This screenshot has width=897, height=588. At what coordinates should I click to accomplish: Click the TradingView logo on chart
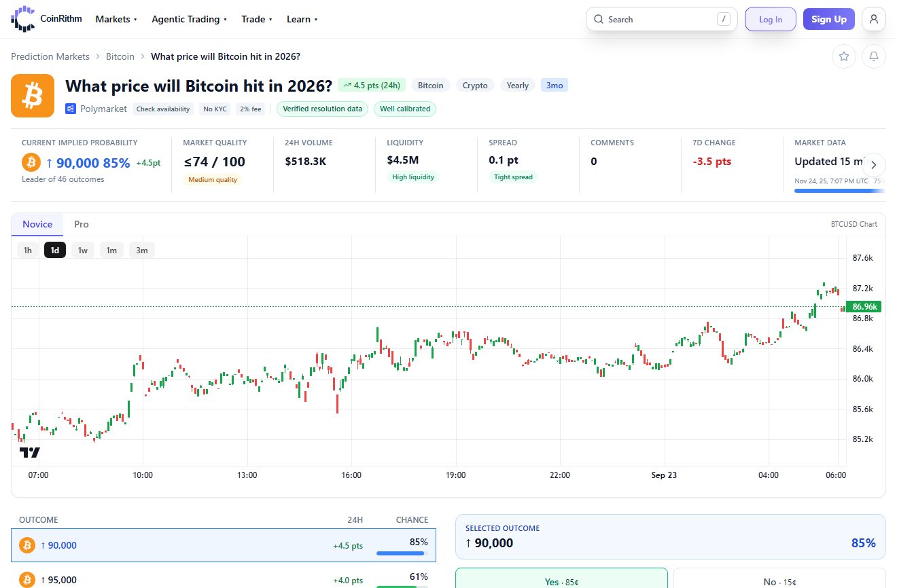[x=30, y=452]
